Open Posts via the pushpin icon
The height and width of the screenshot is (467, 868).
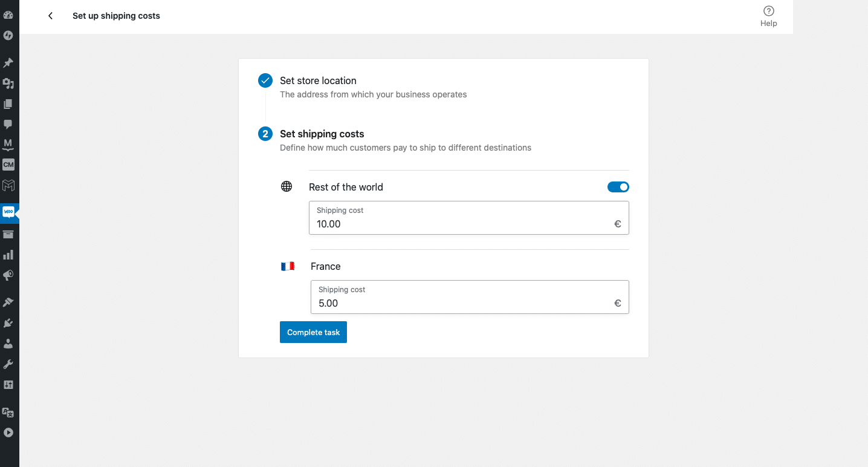[x=8, y=63]
